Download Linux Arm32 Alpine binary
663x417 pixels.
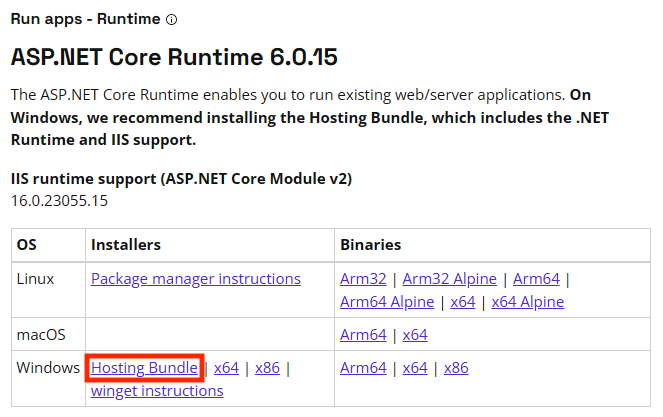pos(449,279)
